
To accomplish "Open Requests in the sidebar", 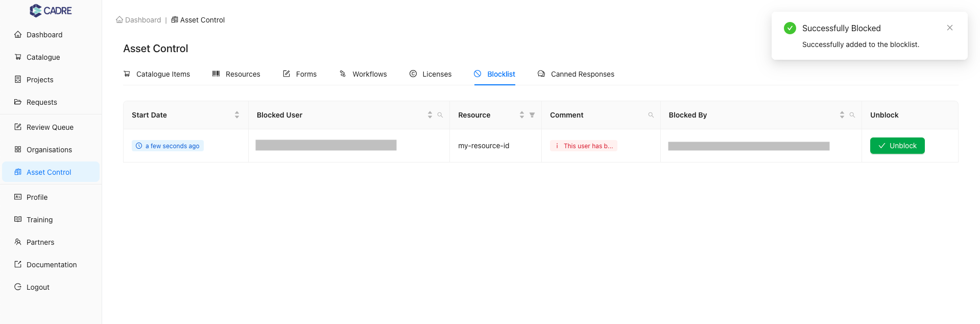I will point(51,102).
